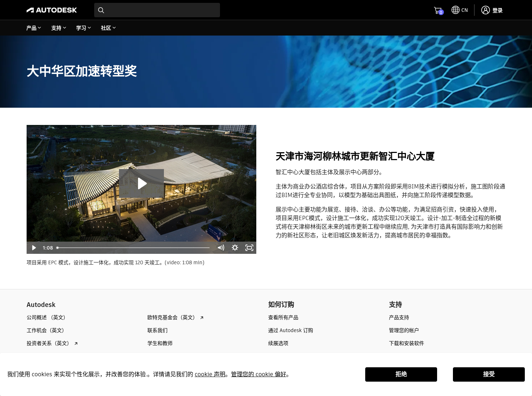Image resolution: width=532 pixels, height=396 pixels.
Task: Accept cookies with the 接受 button
Action: point(489,374)
